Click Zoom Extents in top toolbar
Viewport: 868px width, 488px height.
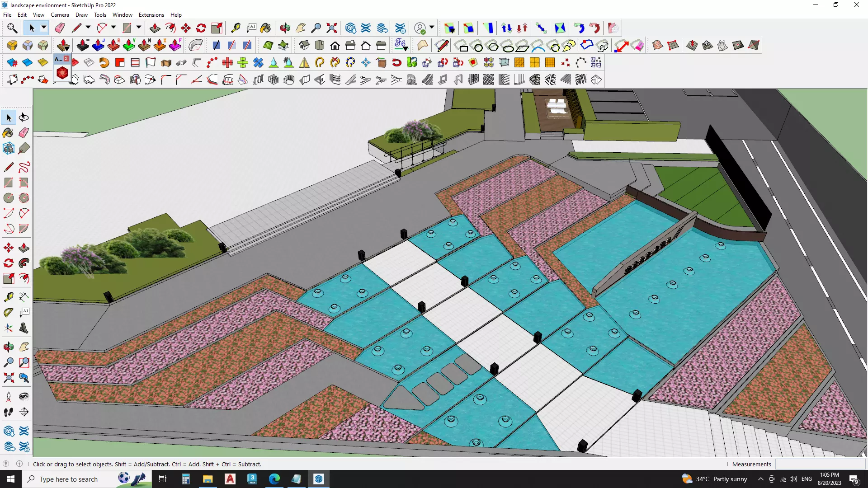(x=332, y=28)
